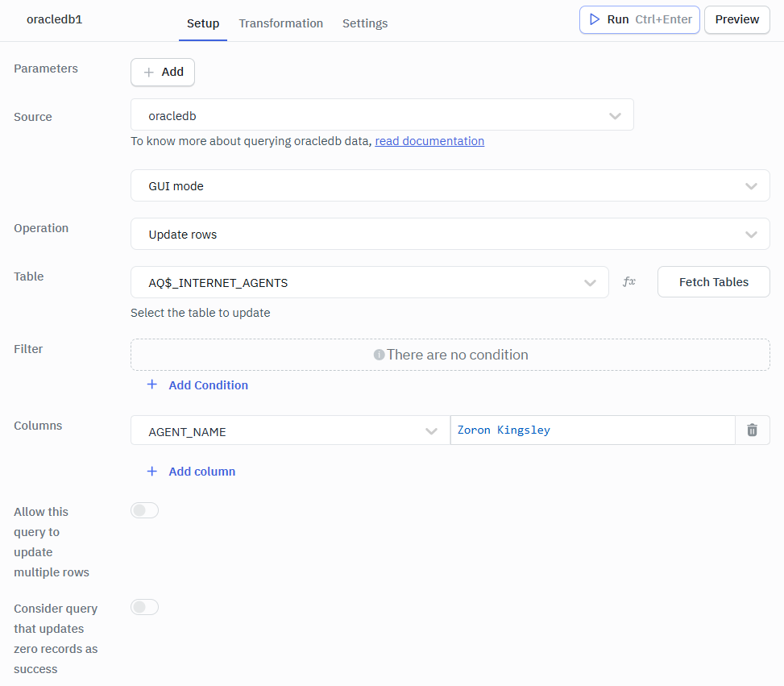Delete the AGENT_NAME column row
Viewport: 784px width, 686px height.
(x=752, y=430)
